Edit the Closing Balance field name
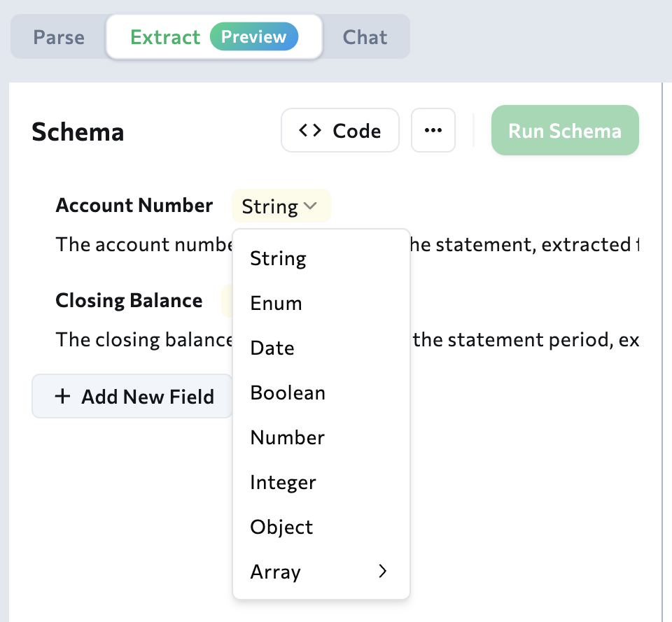 (x=129, y=301)
